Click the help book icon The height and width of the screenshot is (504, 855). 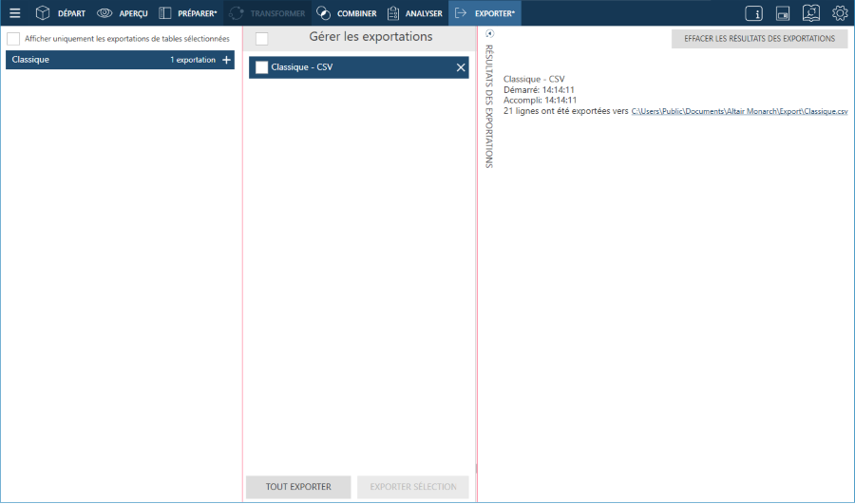[811, 13]
